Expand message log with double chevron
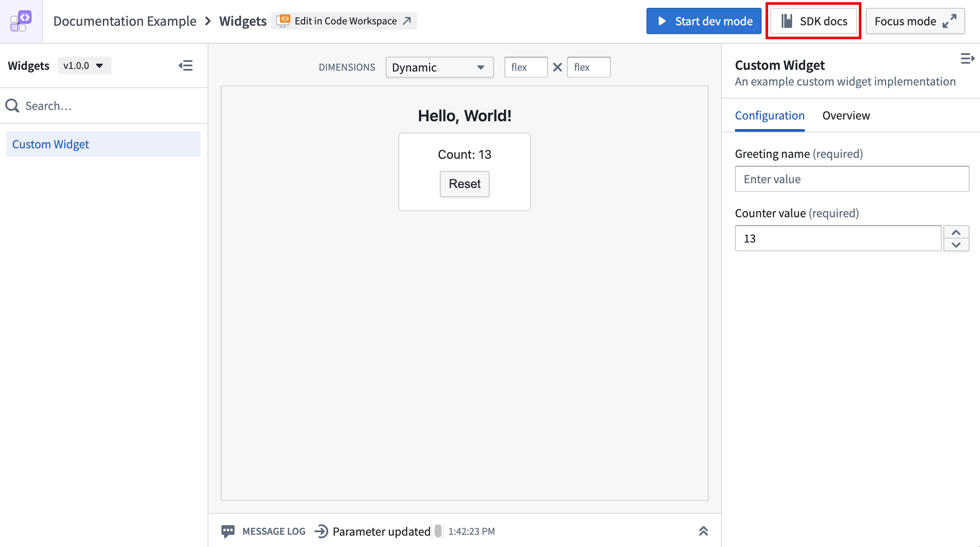The width and height of the screenshot is (980, 547). [703, 531]
